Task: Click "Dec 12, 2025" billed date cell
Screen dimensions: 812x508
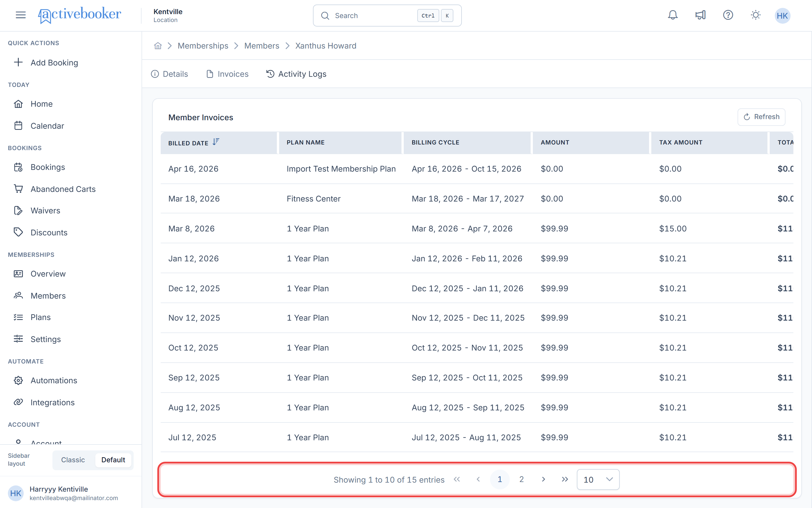Action: (194, 288)
